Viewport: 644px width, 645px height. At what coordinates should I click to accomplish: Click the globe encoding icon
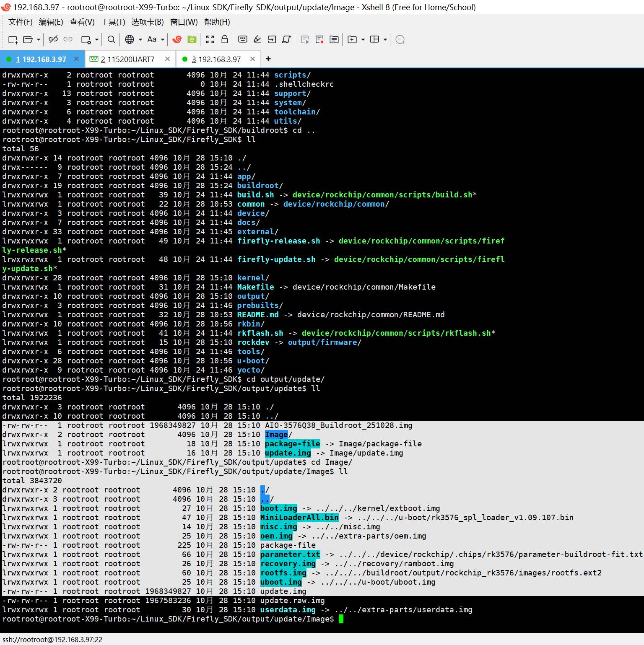click(x=130, y=39)
